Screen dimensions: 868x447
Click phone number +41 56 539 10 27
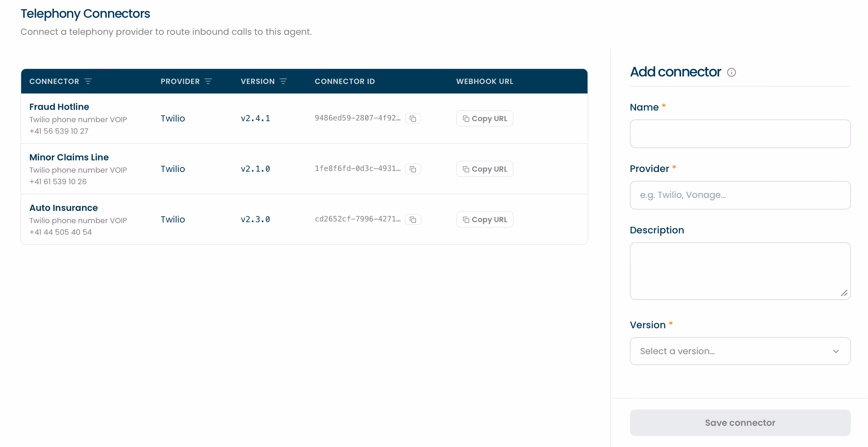tap(59, 131)
